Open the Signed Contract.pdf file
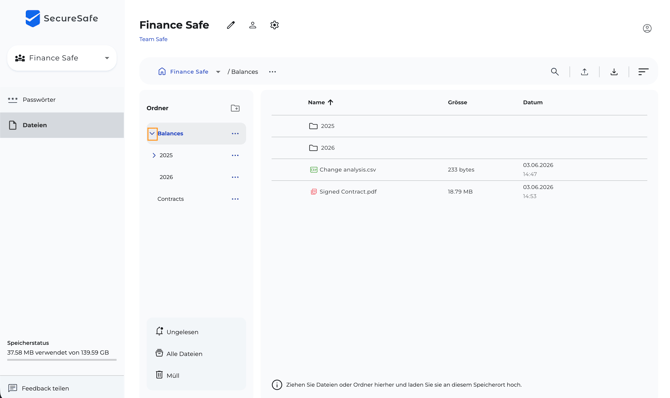 point(348,192)
